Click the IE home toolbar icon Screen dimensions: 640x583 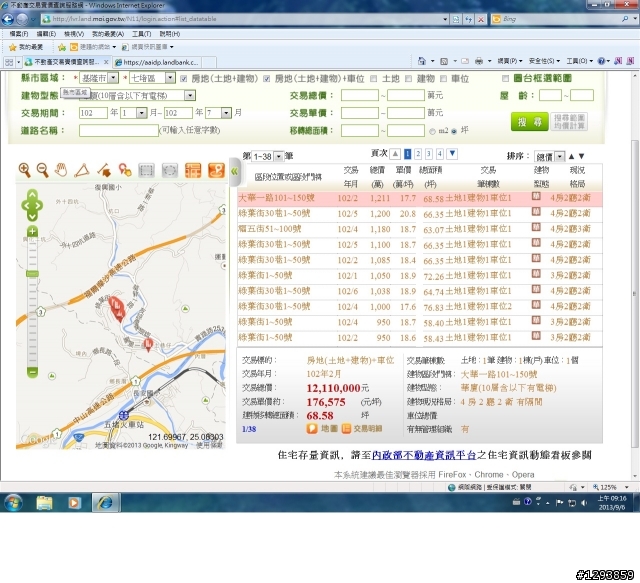pos(422,61)
